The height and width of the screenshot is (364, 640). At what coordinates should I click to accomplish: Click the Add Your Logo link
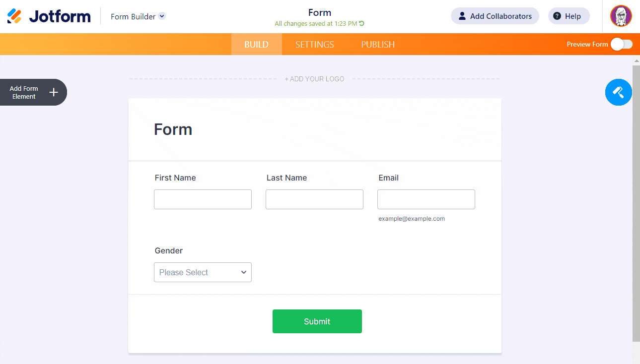pos(314,79)
